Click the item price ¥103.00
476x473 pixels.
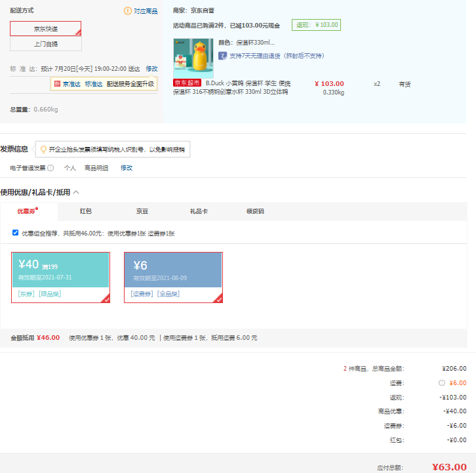click(329, 83)
